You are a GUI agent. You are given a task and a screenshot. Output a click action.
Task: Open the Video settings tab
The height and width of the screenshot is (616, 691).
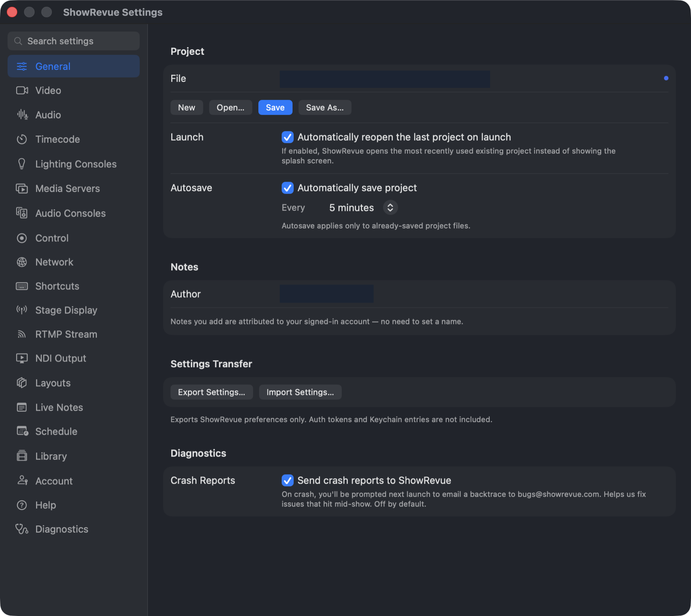point(73,91)
